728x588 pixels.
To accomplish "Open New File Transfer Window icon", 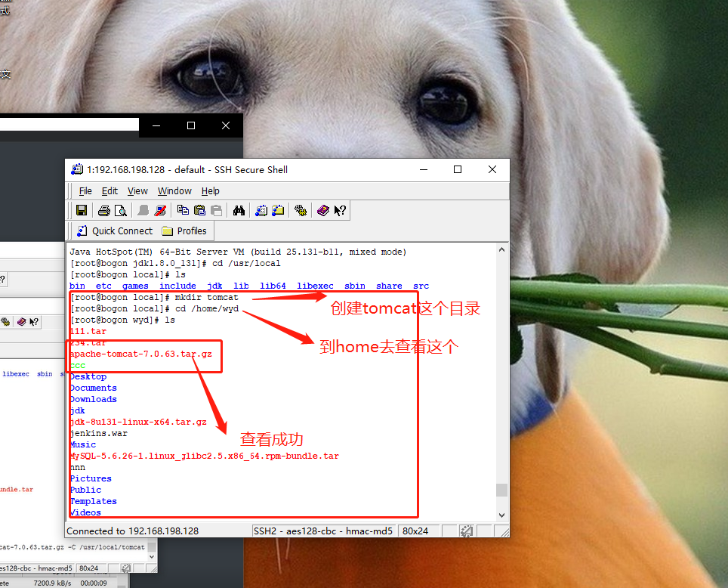I will tap(278, 211).
